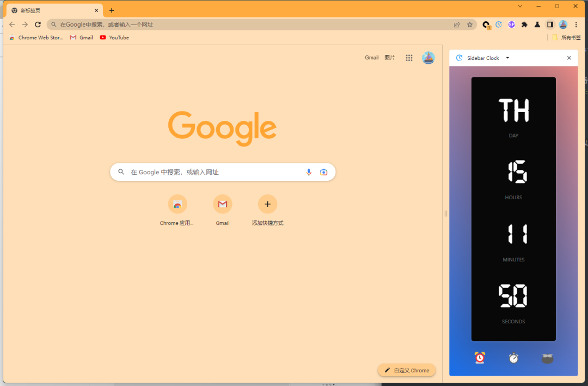Start a search by image with the camera icon
Image resolution: width=588 pixels, height=386 pixels.
(323, 171)
